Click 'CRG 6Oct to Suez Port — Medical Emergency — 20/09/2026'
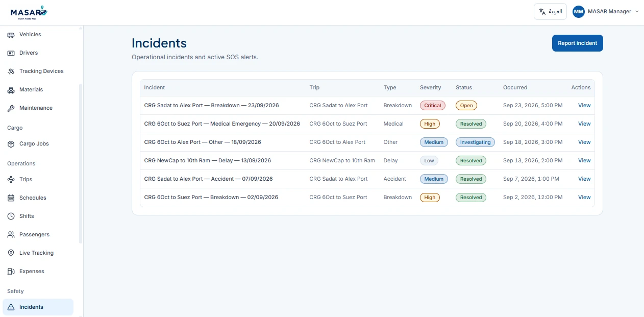 point(222,124)
